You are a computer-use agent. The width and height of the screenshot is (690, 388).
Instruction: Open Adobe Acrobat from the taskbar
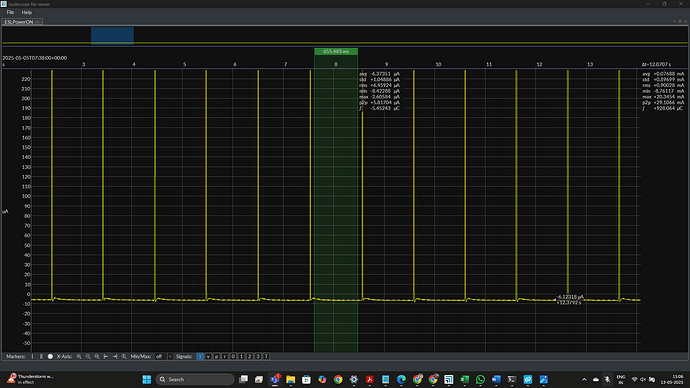[x=370, y=379]
